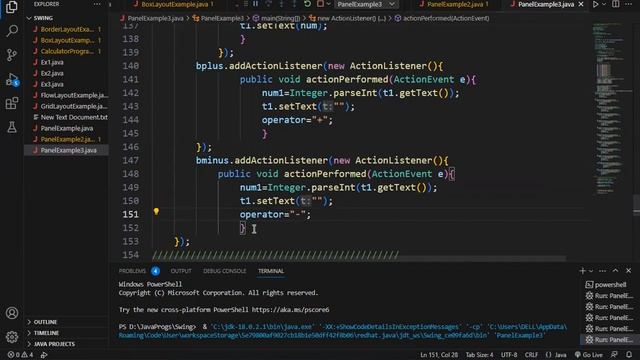Open the stop button dropdown arrow
Image resolution: width=640 pixels, height=360 pixels.
coord(328,4)
